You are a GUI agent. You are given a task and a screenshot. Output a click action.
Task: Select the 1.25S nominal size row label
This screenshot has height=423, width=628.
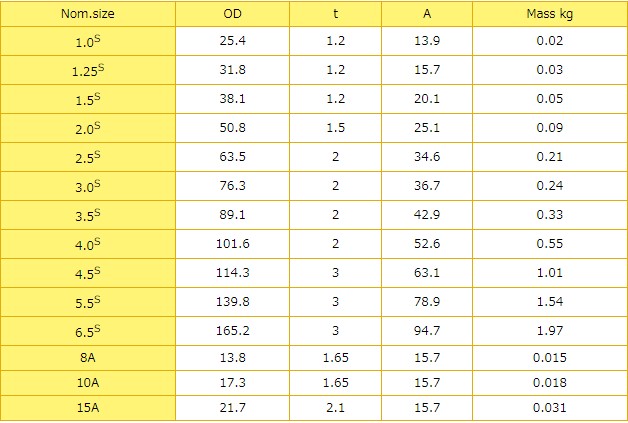(x=88, y=71)
